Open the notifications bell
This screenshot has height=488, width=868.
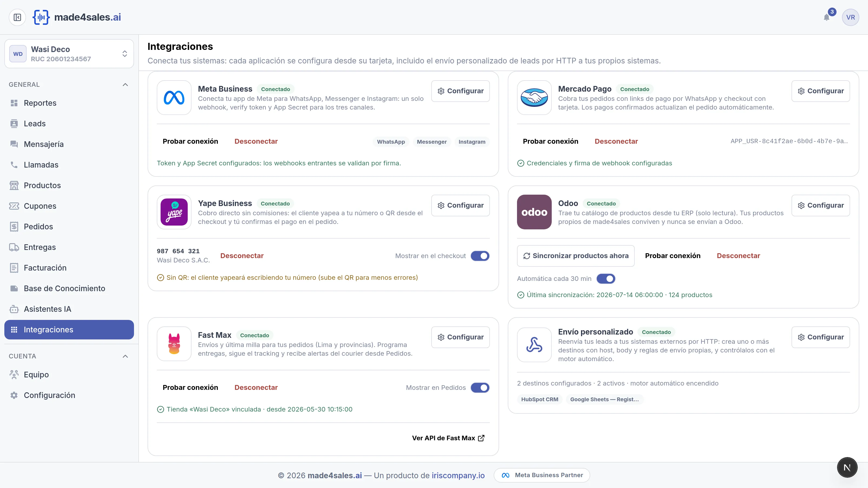tap(826, 17)
